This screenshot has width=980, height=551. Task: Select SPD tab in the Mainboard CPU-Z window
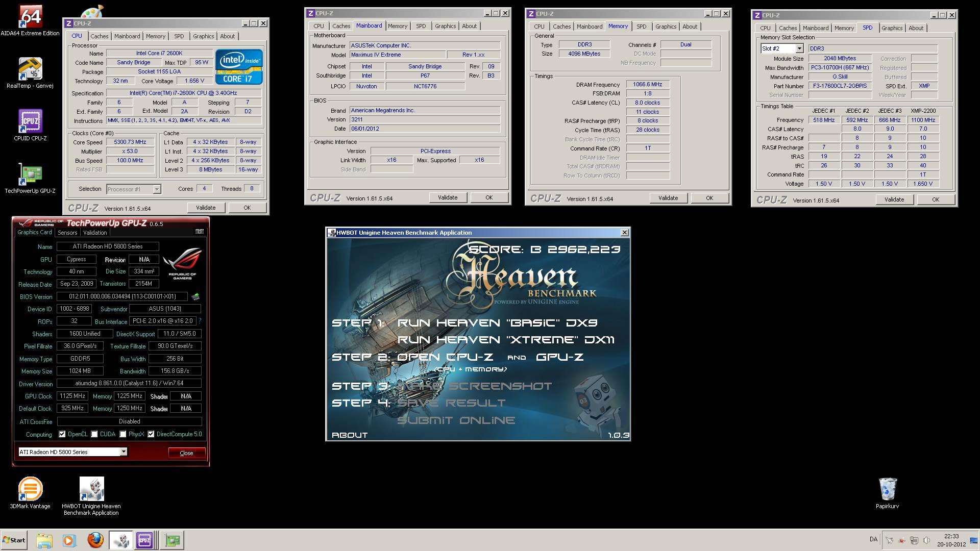(x=421, y=26)
